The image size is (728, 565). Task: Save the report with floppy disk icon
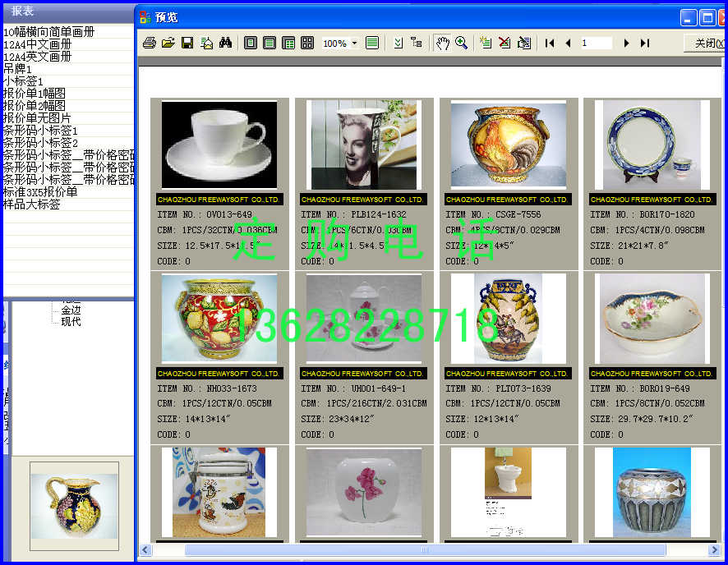187,44
